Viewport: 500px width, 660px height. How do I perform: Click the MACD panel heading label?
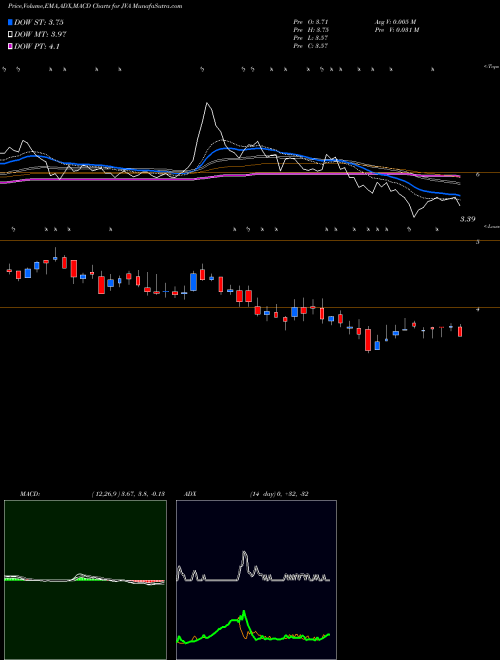pyautogui.click(x=29, y=494)
